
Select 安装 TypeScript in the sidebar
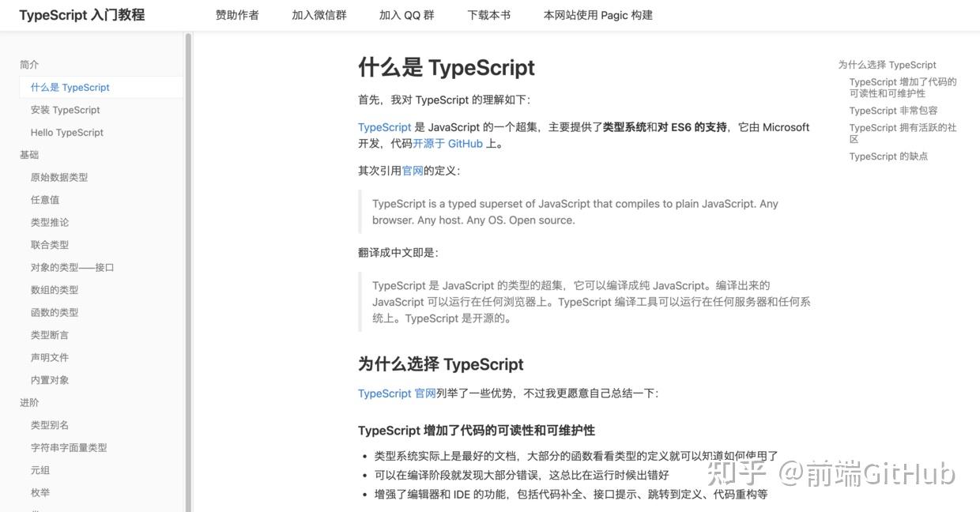(66, 110)
